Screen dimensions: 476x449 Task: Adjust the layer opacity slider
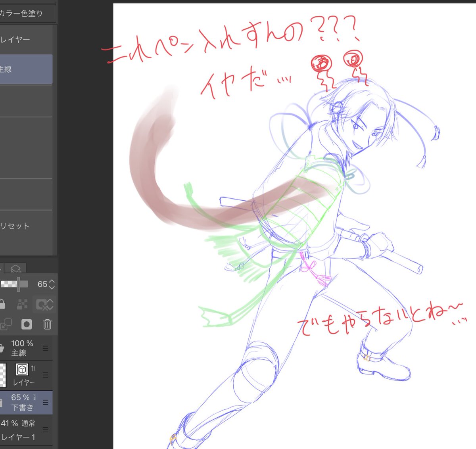[x=14, y=284]
